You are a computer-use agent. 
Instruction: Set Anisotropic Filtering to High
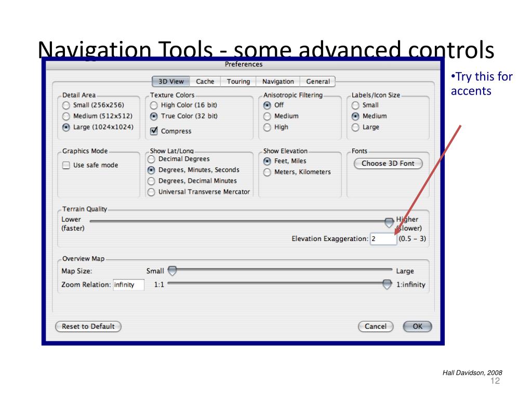(267, 127)
